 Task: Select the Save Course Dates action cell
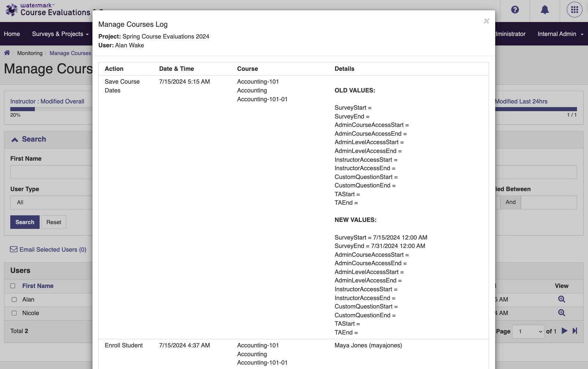122,86
